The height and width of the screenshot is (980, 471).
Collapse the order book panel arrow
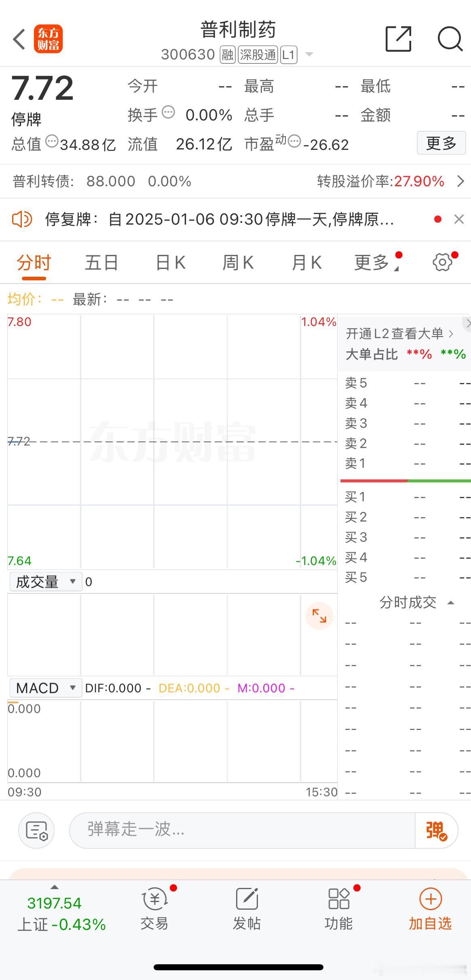[x=467, y=323]
